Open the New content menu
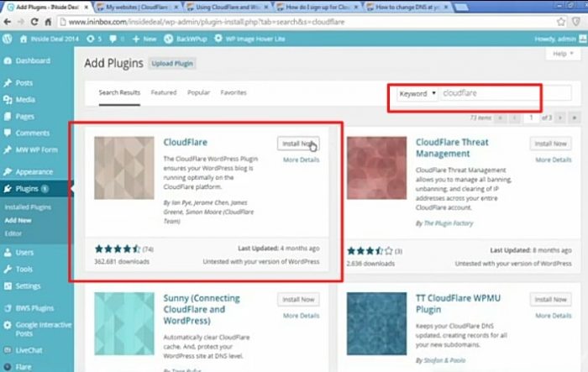 144,39
